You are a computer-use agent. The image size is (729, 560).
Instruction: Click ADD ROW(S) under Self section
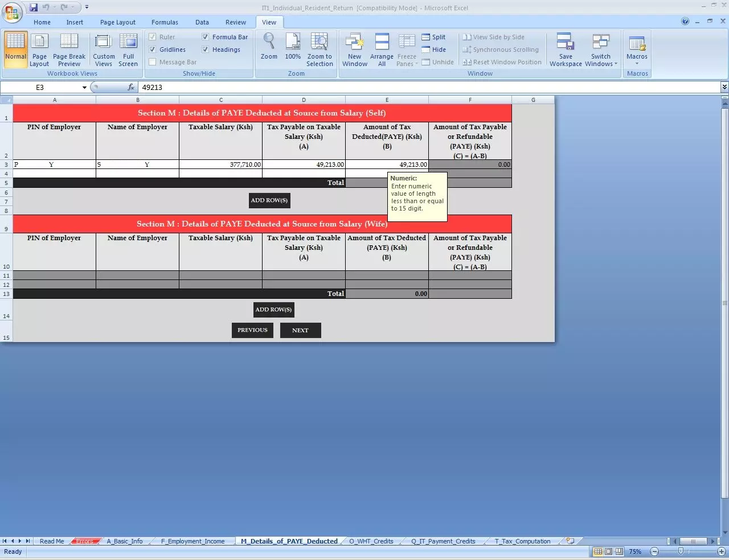(x=269, y=200)
